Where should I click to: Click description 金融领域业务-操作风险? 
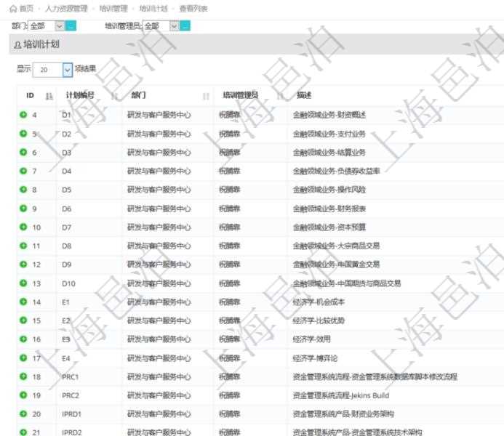point(329,190)
